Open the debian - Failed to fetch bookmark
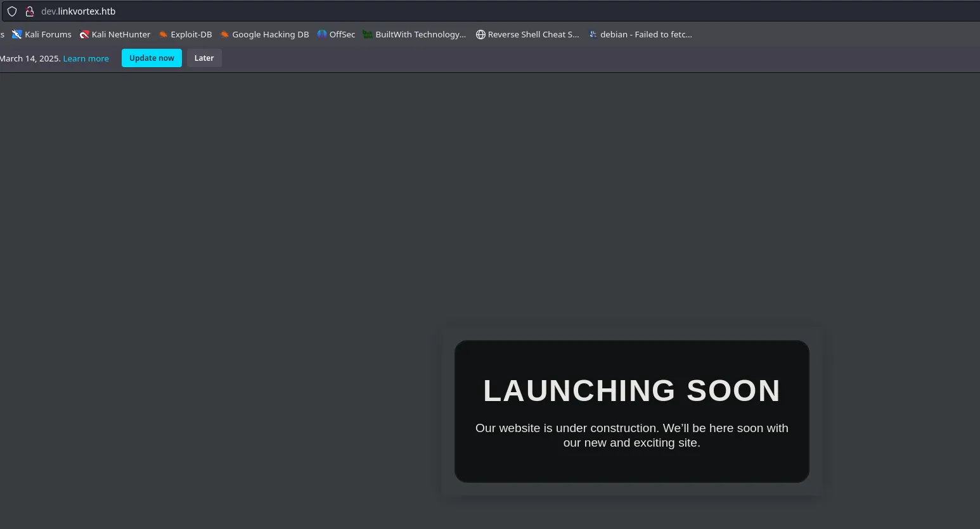The height and width of the screenshot is (529, 980). [x=645, y=34]
